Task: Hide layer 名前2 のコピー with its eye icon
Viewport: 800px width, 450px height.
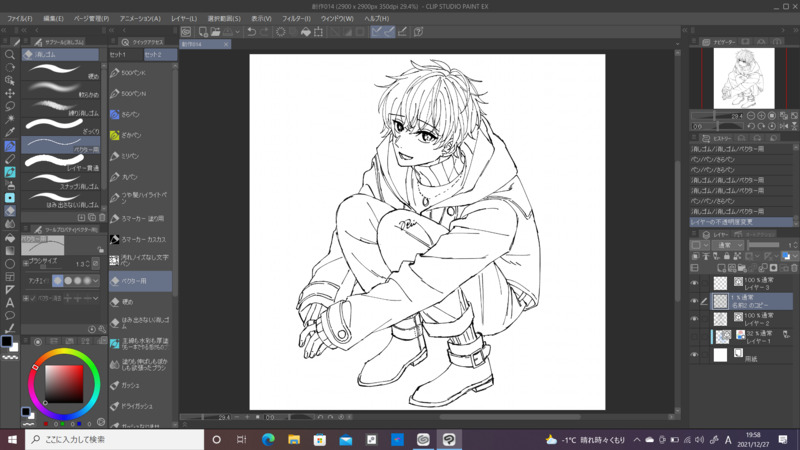Action: (694, 301)
